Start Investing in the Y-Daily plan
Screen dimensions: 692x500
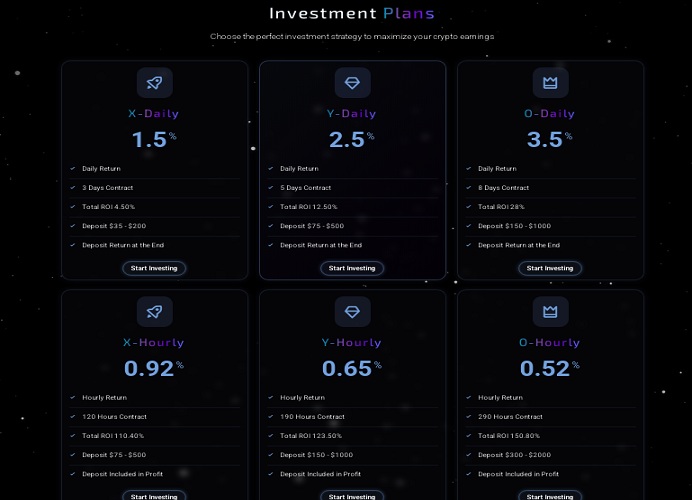[352, 268]
